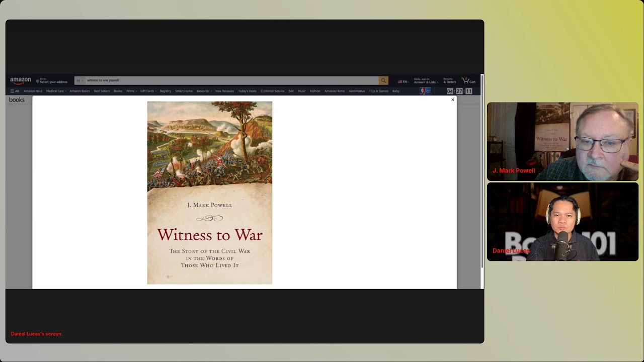Viewport: 644px width, 362px height.
Task: Open Today's Deals
Action: click(247, 91)
